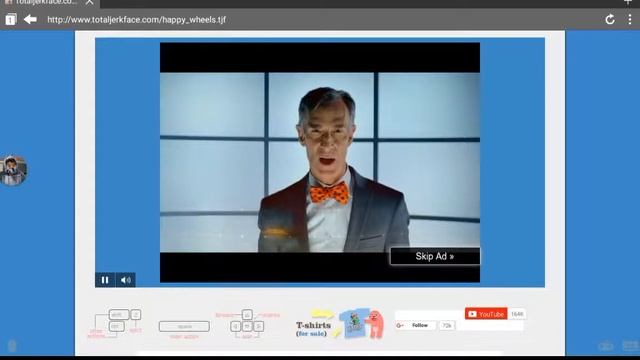Pause the video ad

pos(105,280)
